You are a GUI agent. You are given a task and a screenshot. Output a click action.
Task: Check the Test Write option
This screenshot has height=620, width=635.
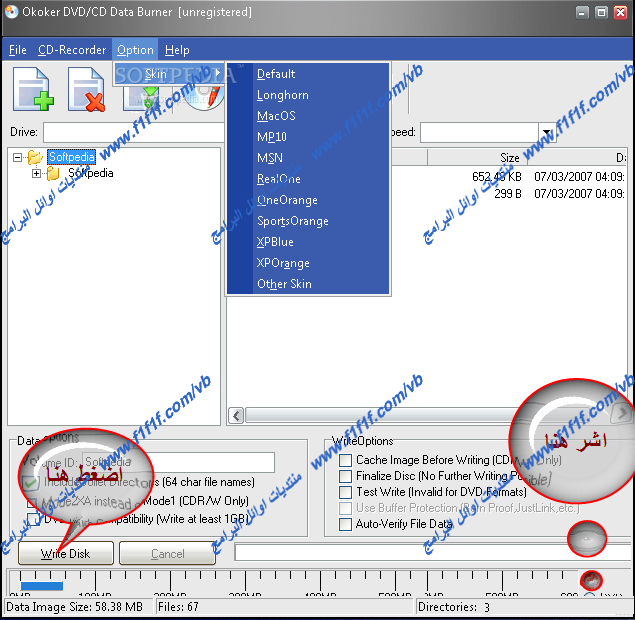coord(345,493)
